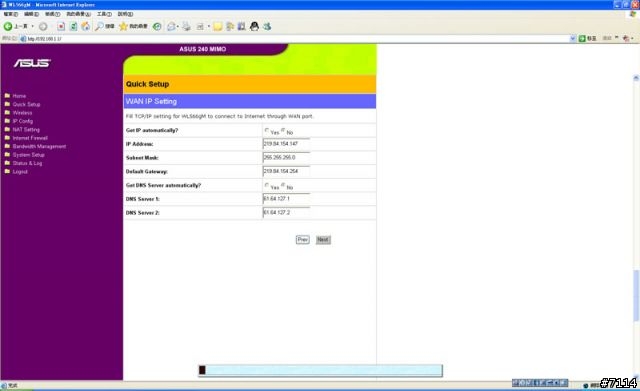Select No for Get DNS Server automatically
Viewport: 640px width, 391px height.
point(283,185)
